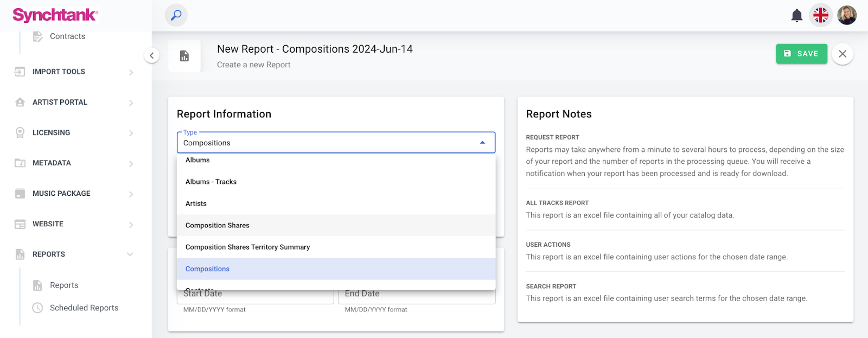Open notifications bell

pyautogui.click(x=796, y=15)
